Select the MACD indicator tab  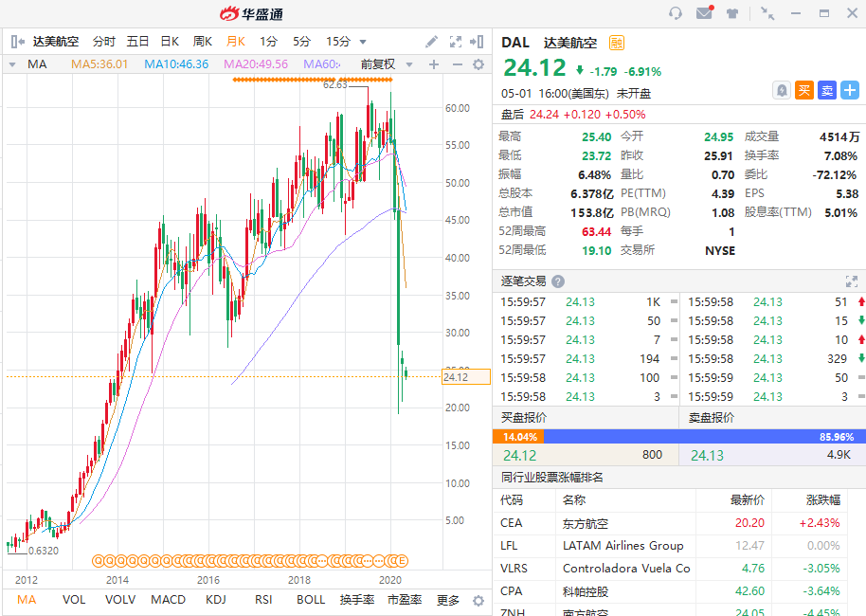click(x=169, y=600)
